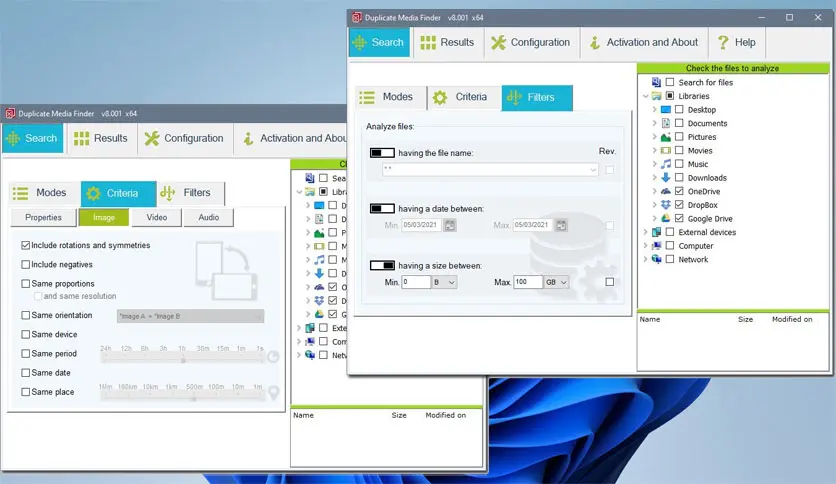Click the Pictures library icon in front window

[665, 137]
